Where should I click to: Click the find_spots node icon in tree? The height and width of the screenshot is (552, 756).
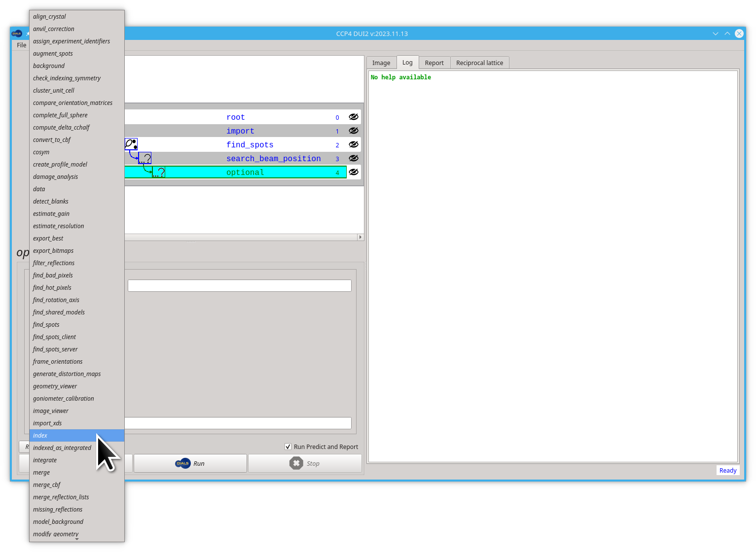(x=131, y=144)
